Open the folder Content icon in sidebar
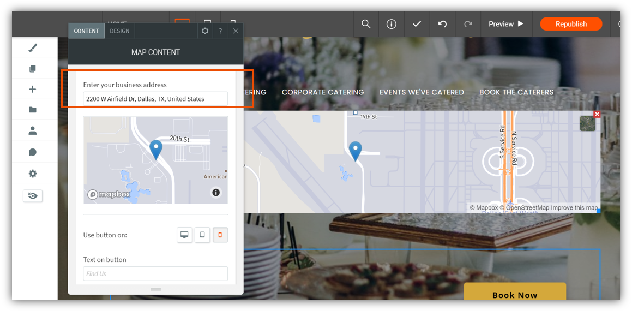This screenshot has height=322, width=644. coord(33,110)
